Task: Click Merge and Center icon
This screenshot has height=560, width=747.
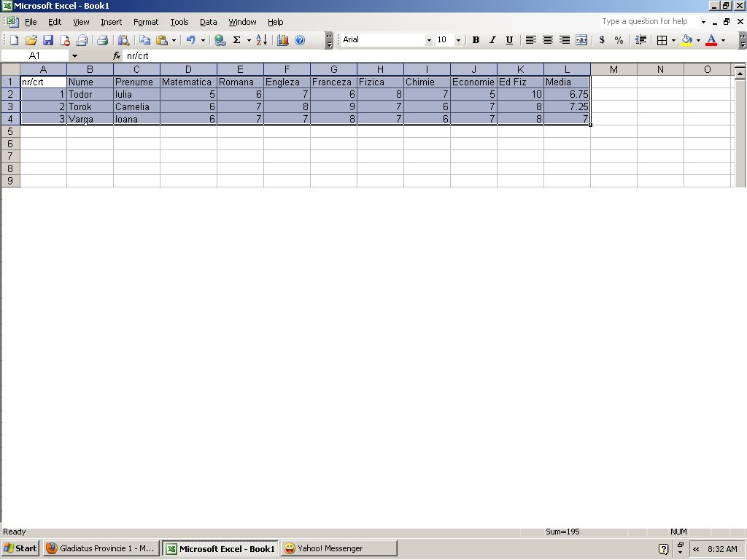Action: point(581,40)
